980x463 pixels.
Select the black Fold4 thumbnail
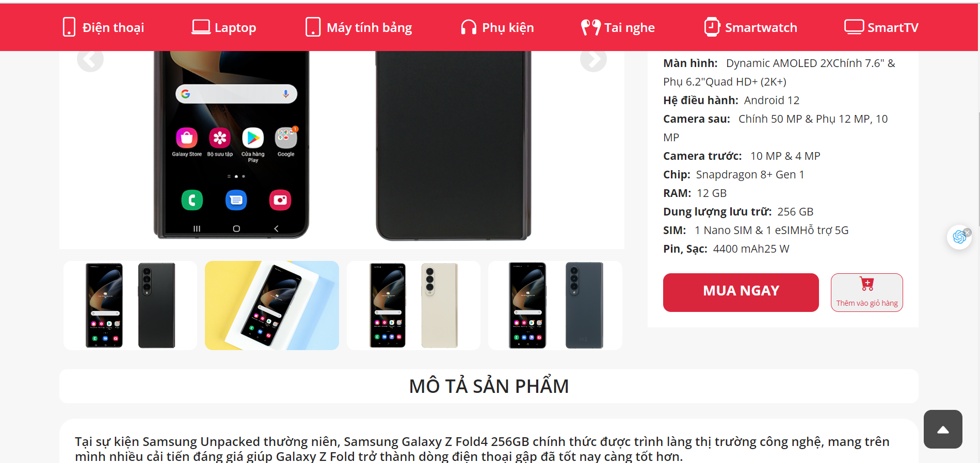[x=131, y=305]
